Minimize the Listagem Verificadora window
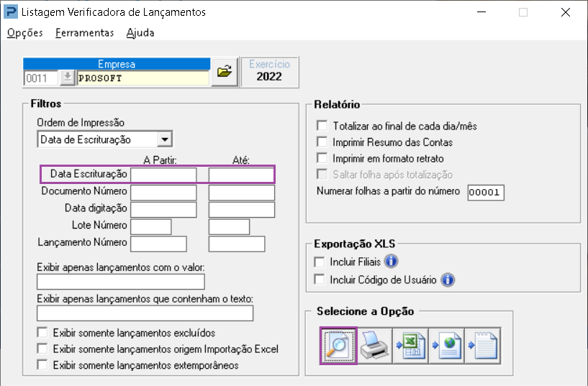Viewport: 588px width, 386px height. tap(481, 12)
